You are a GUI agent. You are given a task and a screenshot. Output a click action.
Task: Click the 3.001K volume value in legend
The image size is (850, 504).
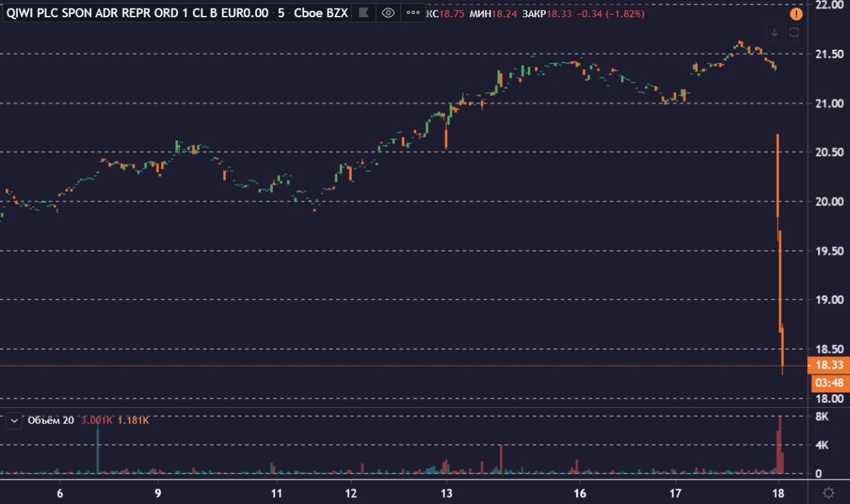click(x=96, y=421)
